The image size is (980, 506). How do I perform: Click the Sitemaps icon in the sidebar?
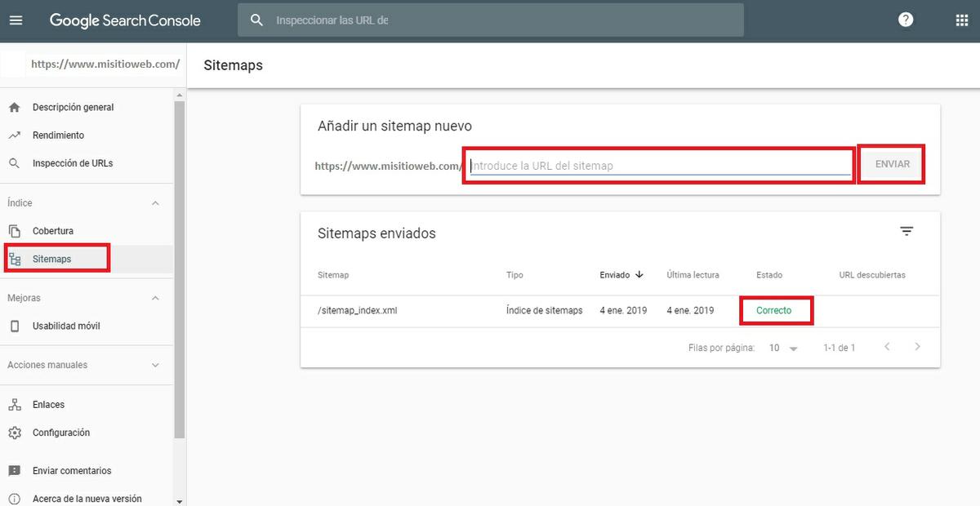(15, 258)
